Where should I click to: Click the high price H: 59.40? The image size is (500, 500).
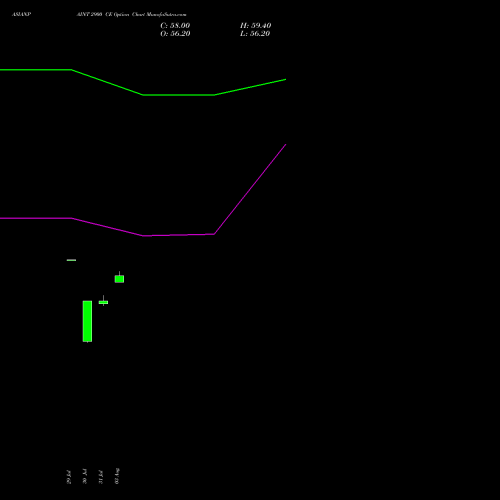click(x=255, y=26)
